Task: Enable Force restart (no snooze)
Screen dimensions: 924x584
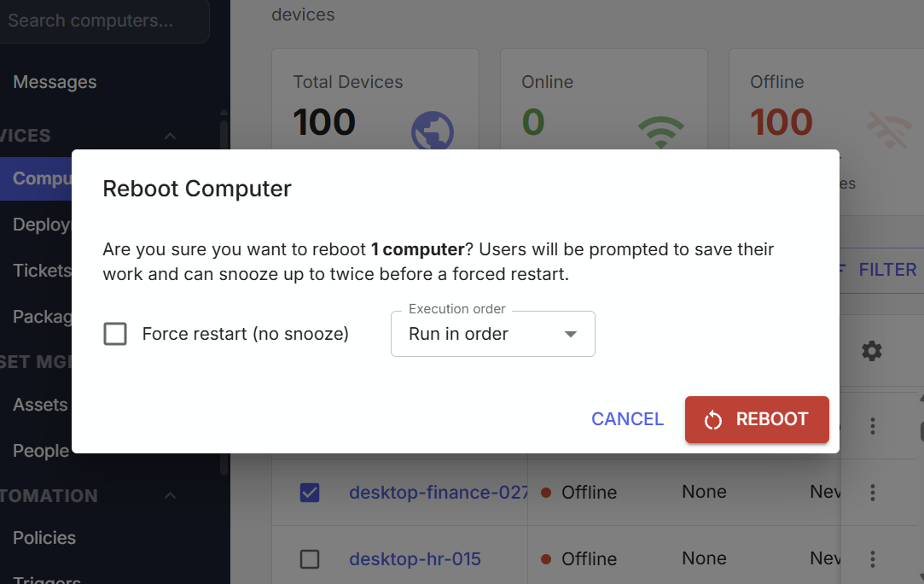Action: [x=115, y=334]
